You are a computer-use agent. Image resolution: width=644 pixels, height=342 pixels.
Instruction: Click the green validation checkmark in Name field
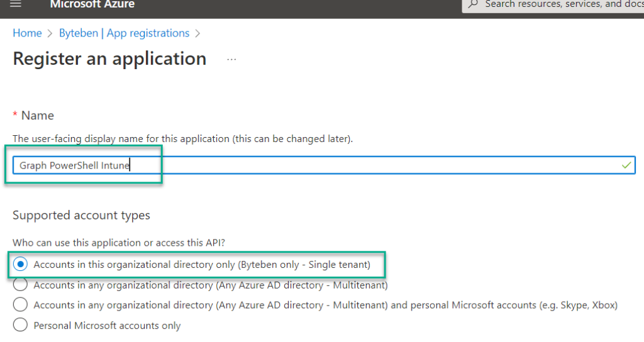tap(626, 165)
